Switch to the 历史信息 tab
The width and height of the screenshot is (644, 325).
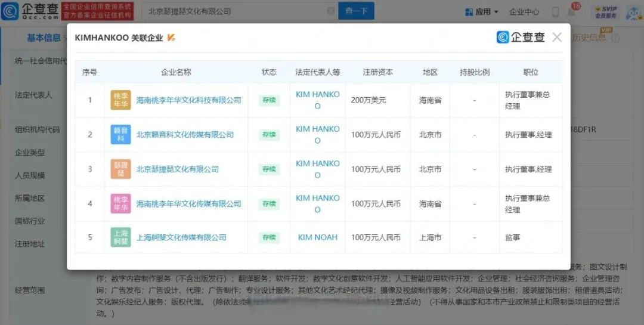pos(589,38)
